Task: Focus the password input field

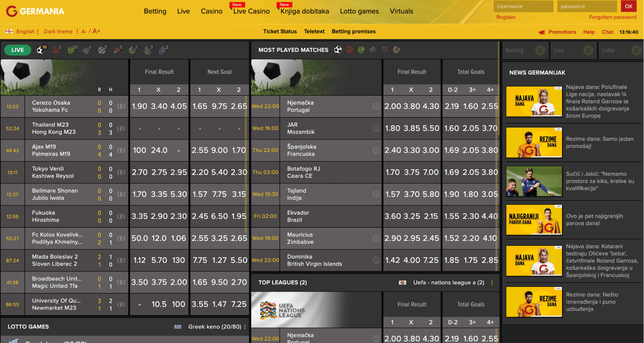Action: pyautogui.click(x=587, y=6)
